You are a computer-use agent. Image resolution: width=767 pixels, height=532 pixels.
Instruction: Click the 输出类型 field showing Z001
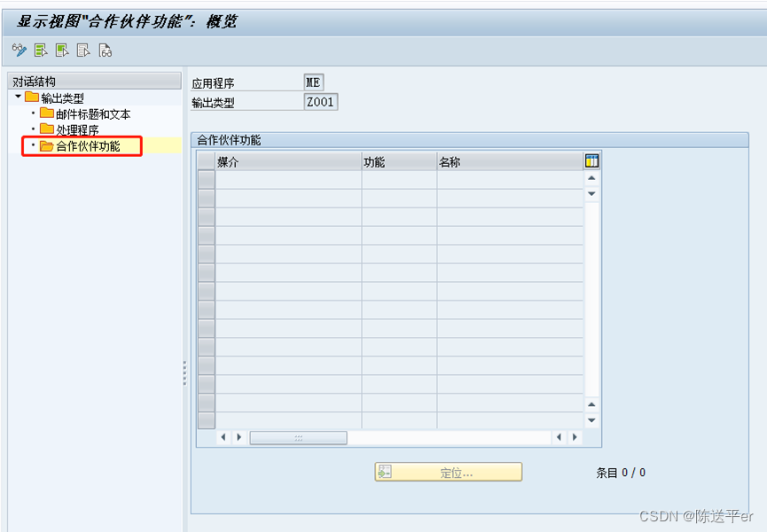click(320, 101)
